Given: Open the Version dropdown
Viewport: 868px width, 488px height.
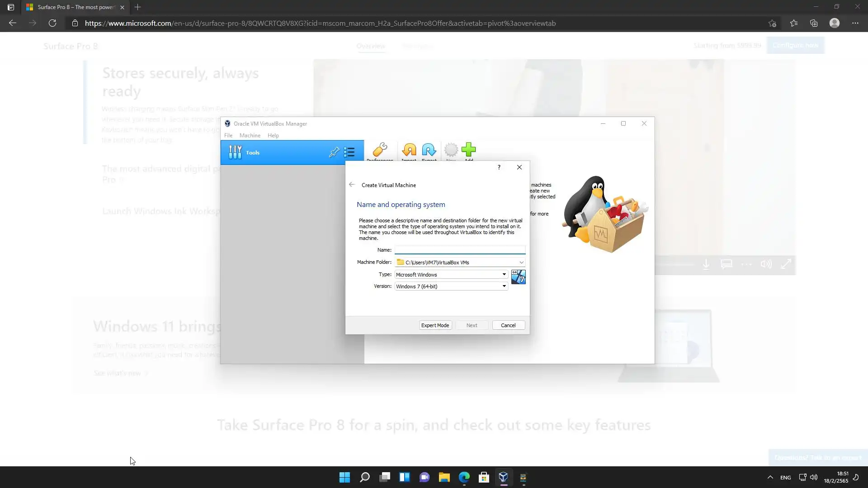Looking at the screenshot, I should point(504,286).
